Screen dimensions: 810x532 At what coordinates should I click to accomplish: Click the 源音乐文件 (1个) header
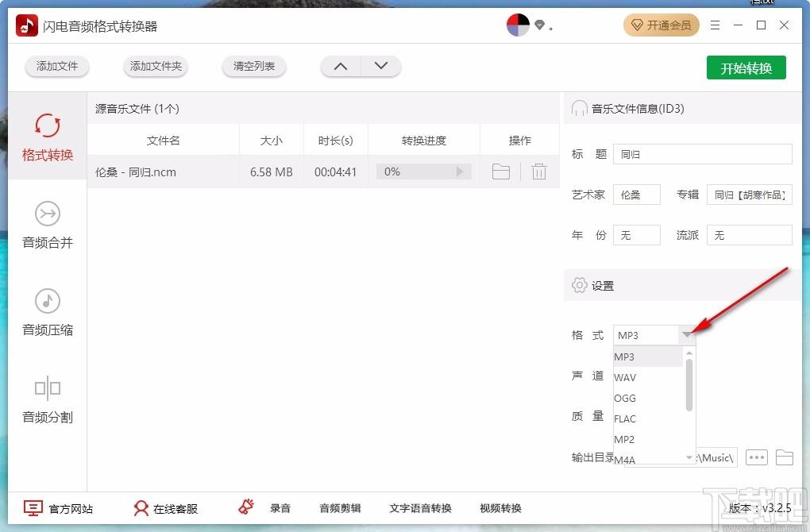(x=137, y=109)
